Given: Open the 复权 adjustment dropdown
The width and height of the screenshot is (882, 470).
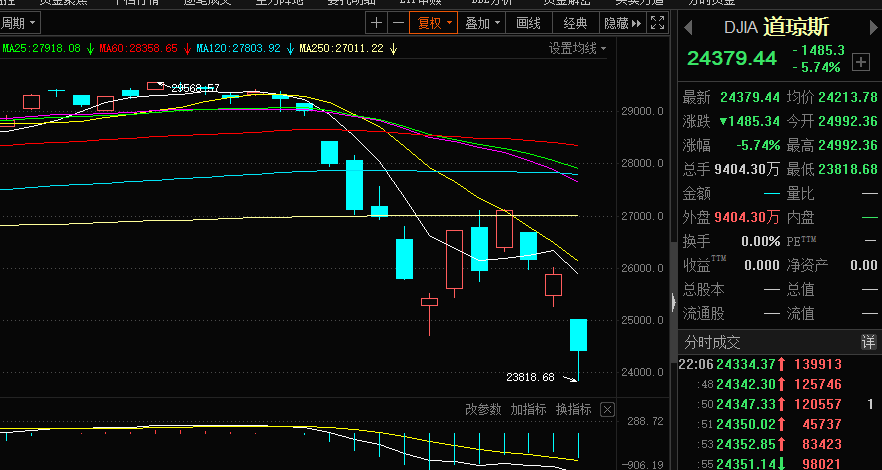Looking at the screenshot, I should click(435, 22).
